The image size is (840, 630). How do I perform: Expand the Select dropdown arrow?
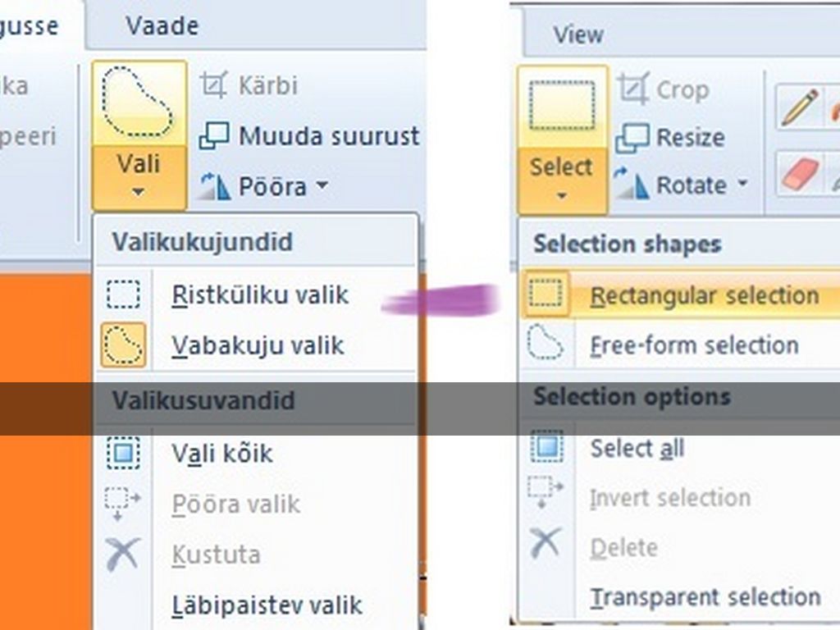(x=562, y=195)
